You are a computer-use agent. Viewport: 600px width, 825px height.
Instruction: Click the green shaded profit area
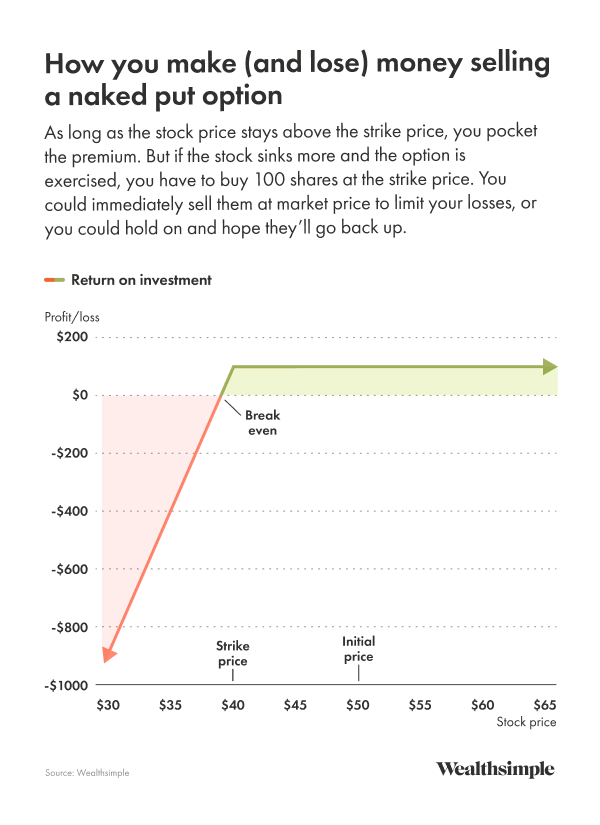(x=400, y=381)
